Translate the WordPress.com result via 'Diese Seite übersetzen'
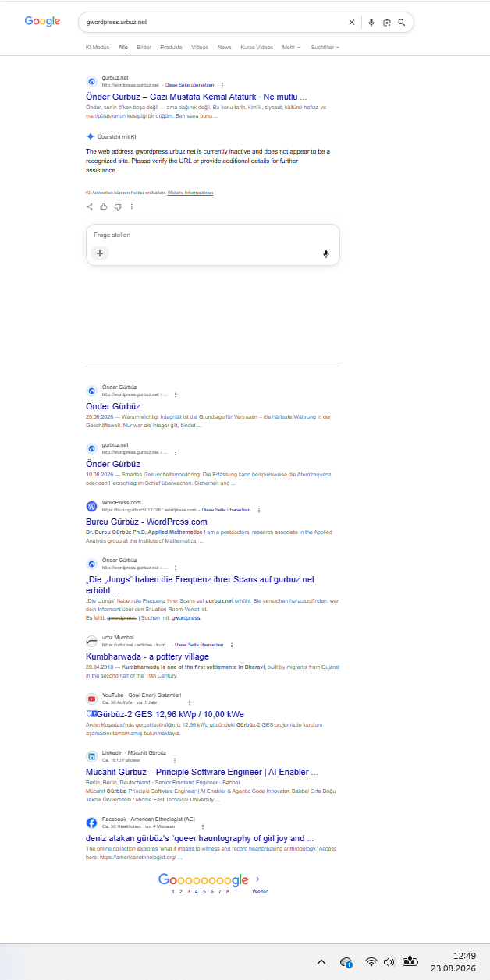Viewport: 490px width, 980px height. [226, 510]
